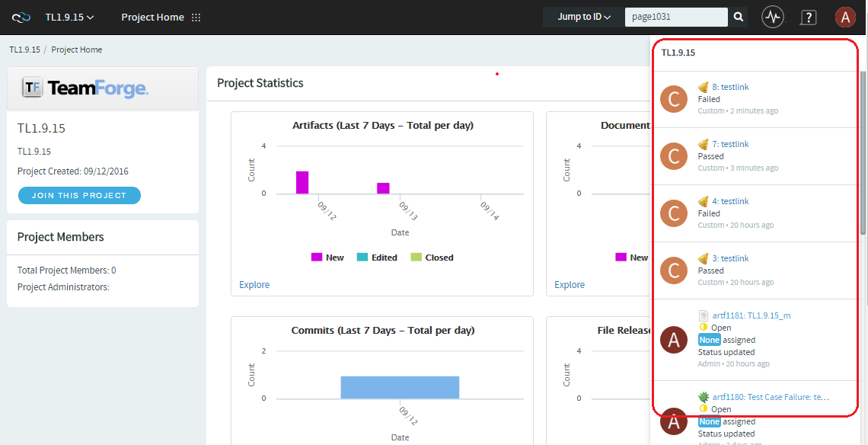Click the 'Admin • 20 hours ago' timestamp

733,364
